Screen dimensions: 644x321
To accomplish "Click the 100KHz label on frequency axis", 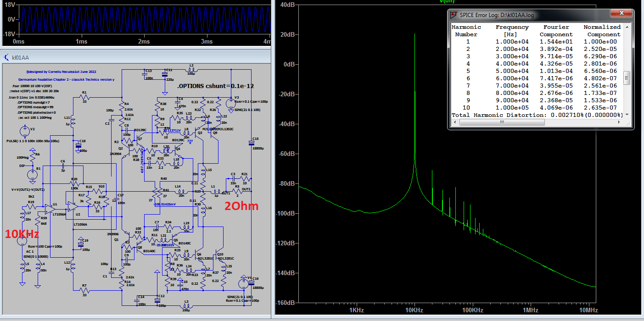I will point(473,310).
